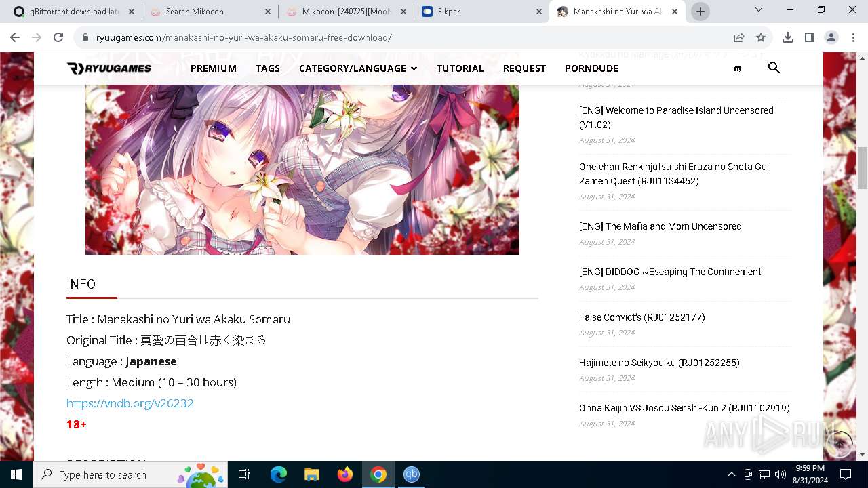Open tab search chevron in title bar
Screen dimensions: 868x488
pos(759,10)
